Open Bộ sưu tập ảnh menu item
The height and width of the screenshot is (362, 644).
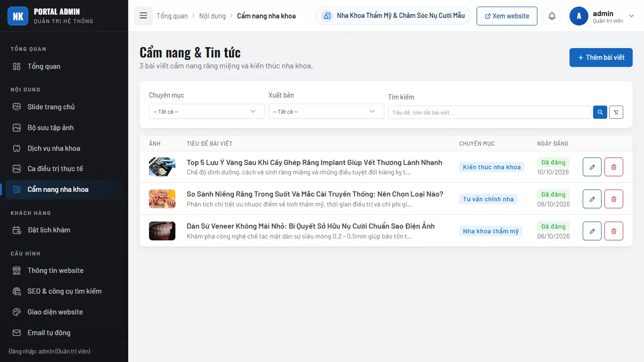pos(64,128)
